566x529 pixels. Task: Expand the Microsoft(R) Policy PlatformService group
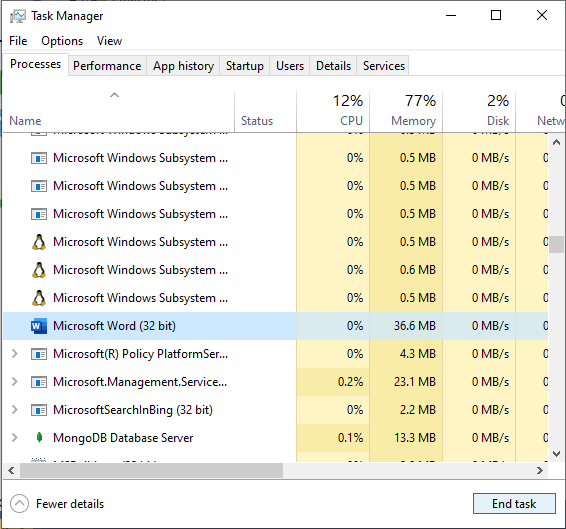coord(14,354)
